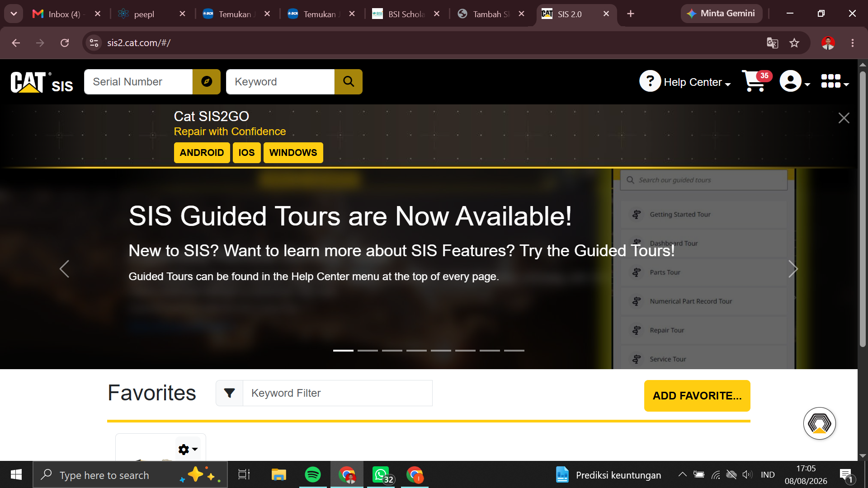Viewport: 868px width, 488px height.
Task: Open the taskbar clock showing 17:05
Action: click(x=806, y=474)
